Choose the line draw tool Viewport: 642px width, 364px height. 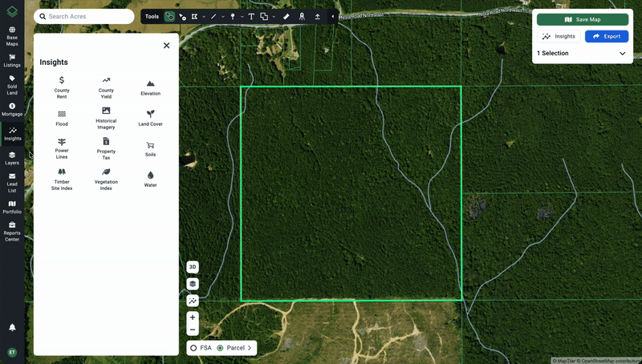pyautogui.click(x=213, y=16)
